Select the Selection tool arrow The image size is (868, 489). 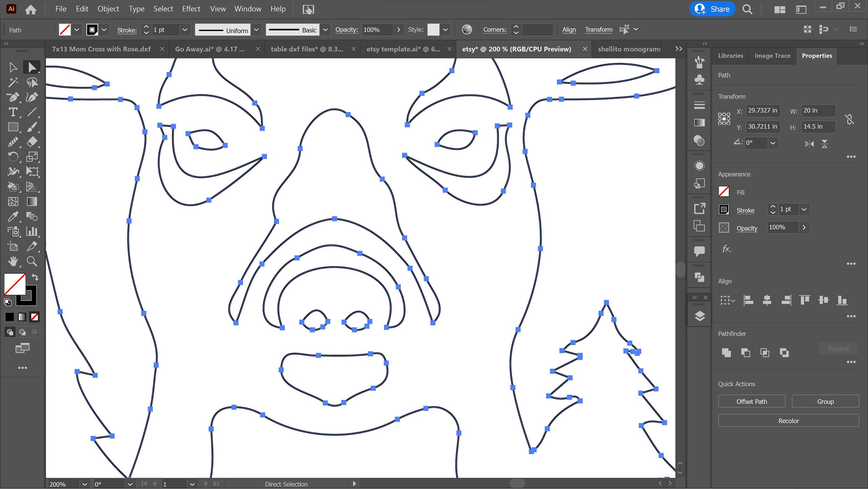pyautogui.click(x=13, y=67)
